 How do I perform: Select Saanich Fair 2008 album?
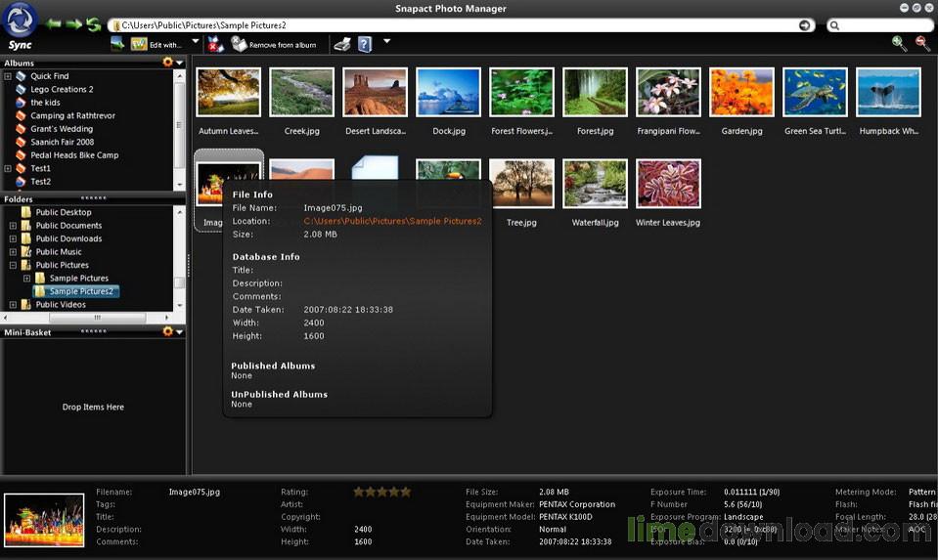63,142
